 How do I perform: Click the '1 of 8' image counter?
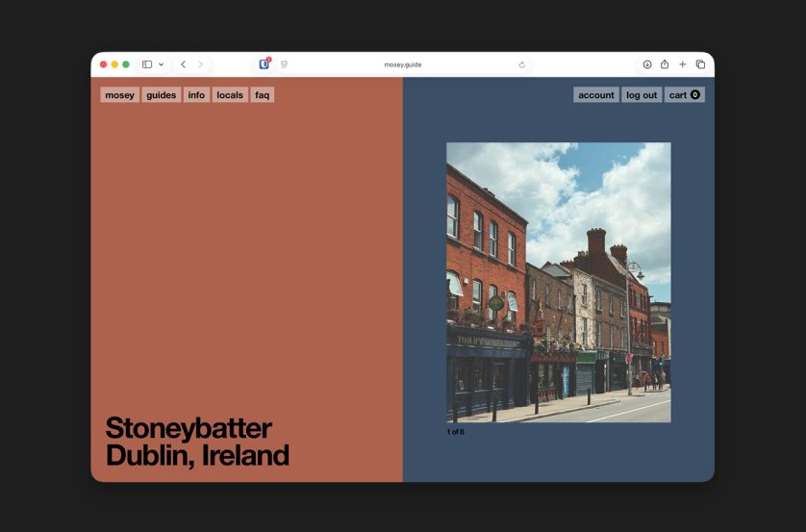[456, 432]
